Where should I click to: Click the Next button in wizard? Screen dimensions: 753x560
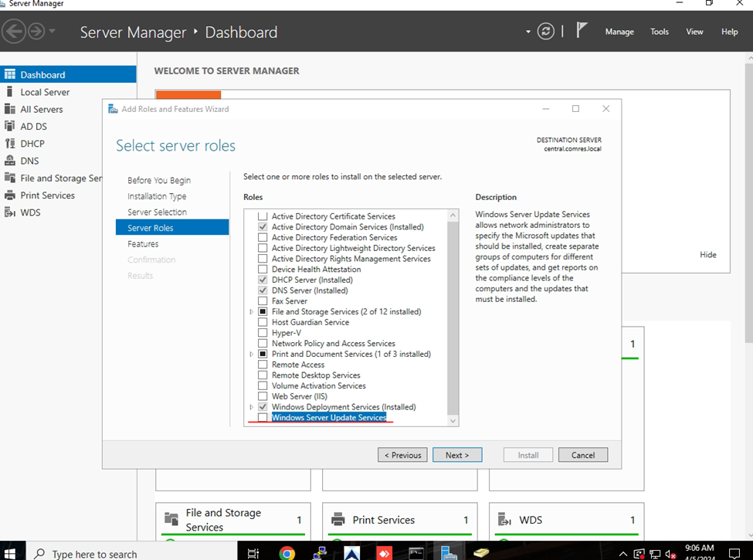coord(457,455)
